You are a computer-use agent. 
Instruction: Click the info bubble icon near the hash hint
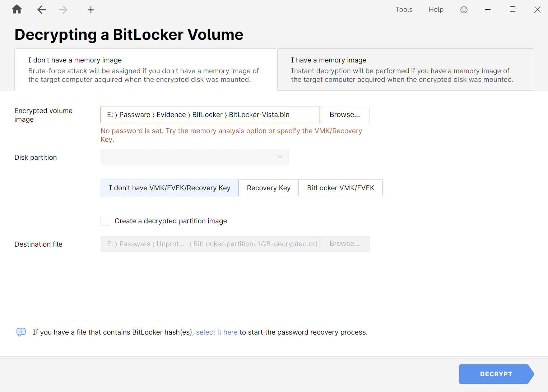tap(21, 332)
